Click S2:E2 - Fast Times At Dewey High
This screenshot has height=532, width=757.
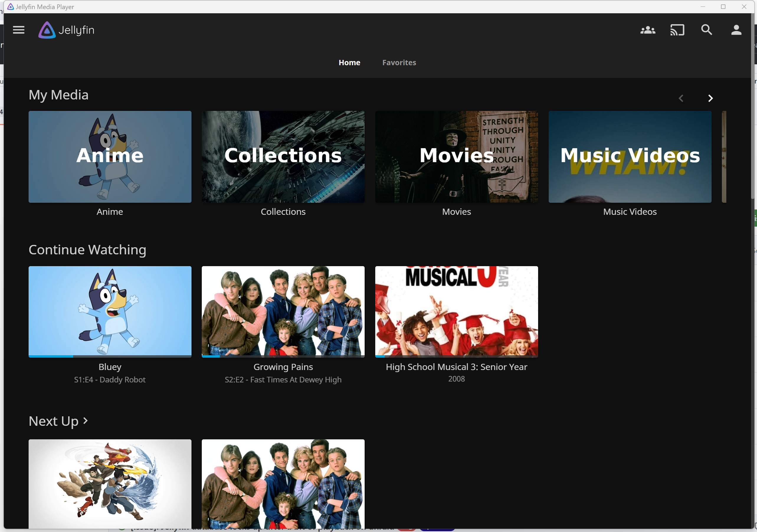pos(283,380)
